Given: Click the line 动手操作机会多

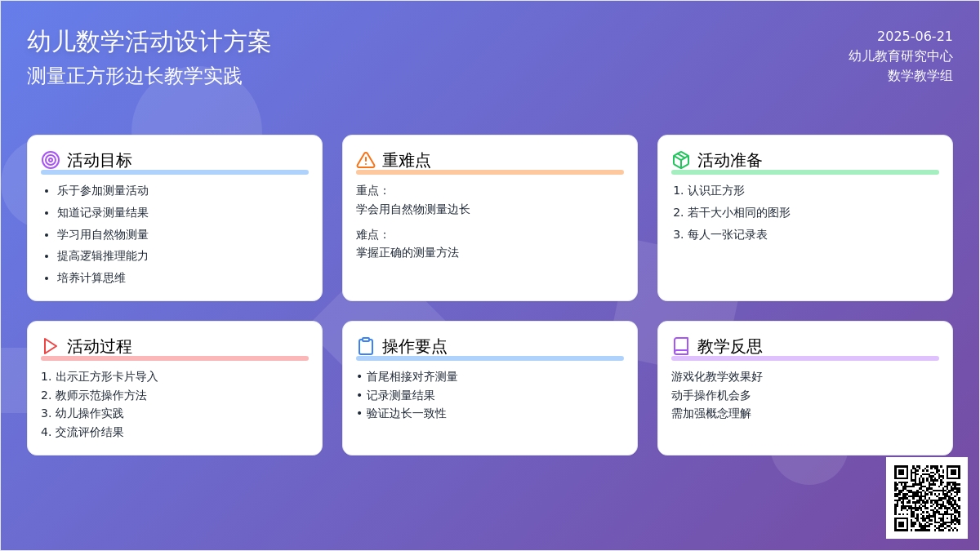Looking at the screenshot, I should point(711,395).
